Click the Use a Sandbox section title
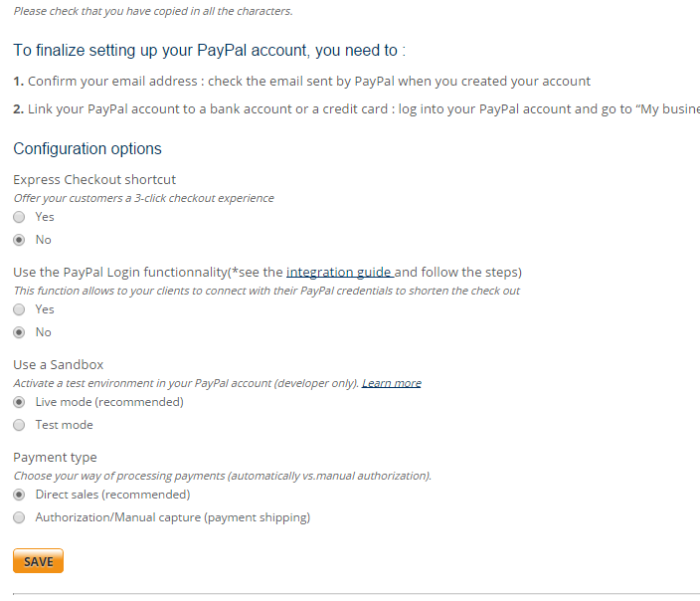Image resolution: width=700 pixels, height=601 pixels. tap(59, 364)
